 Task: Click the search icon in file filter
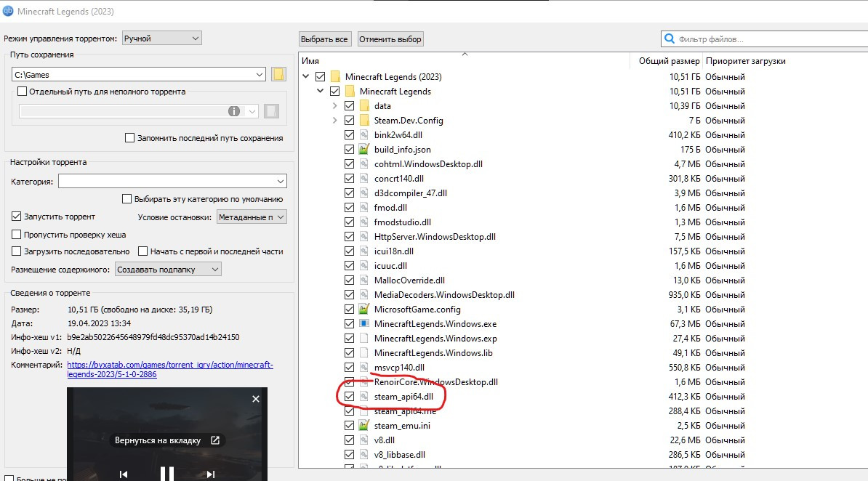coord(669,39)
